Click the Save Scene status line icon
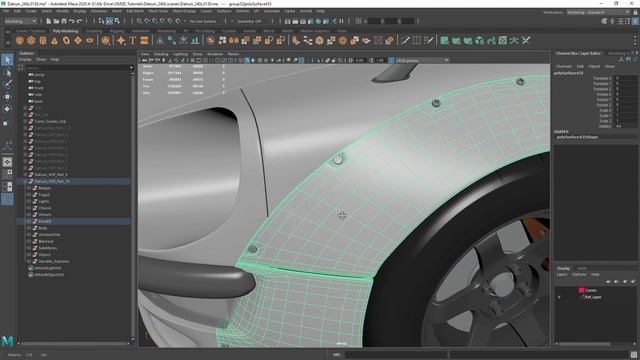The image size is (640, 360). point(64,21)
